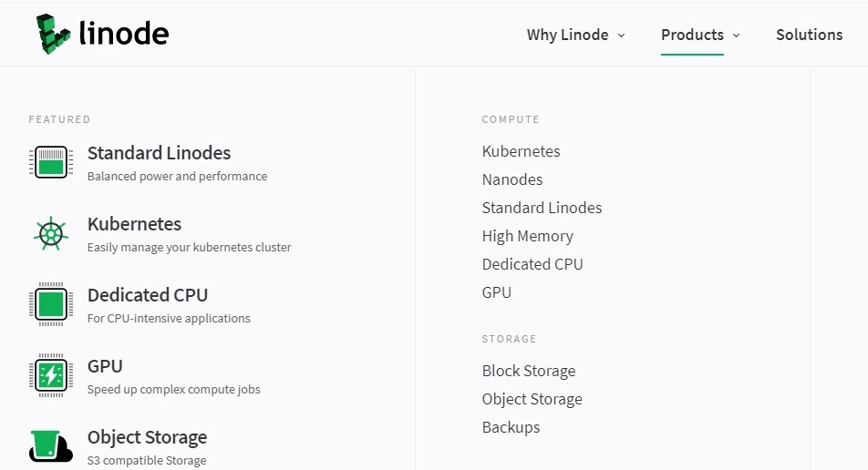This screenshot has width=868, height=470.
Task: Collapse the Products dropdown chevron
Action: click(736, 36)
